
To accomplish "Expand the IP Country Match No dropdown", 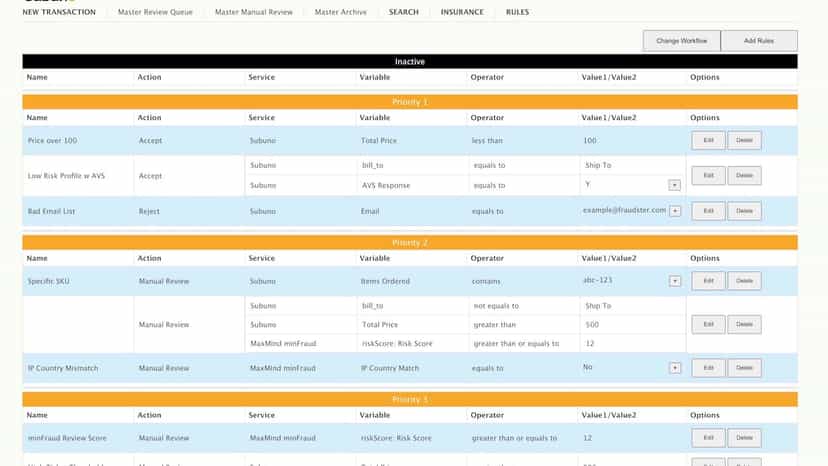I will click(675, 368).
